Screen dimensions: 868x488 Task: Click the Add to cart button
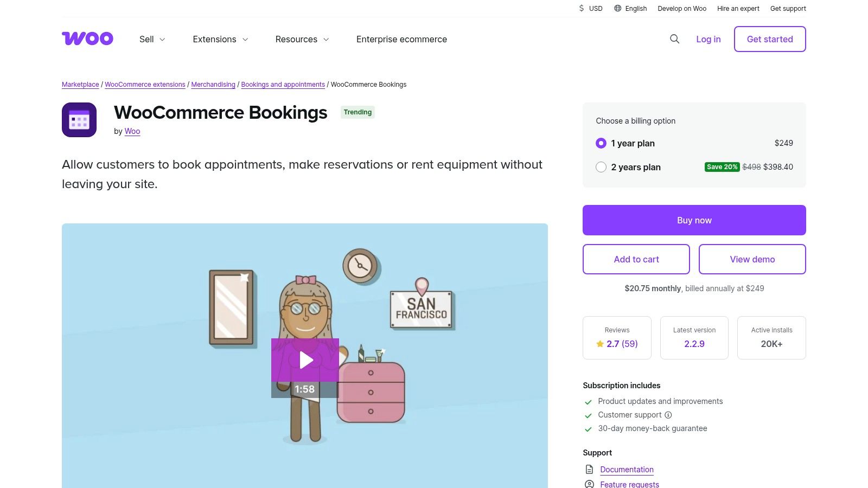tap(636, 259)
